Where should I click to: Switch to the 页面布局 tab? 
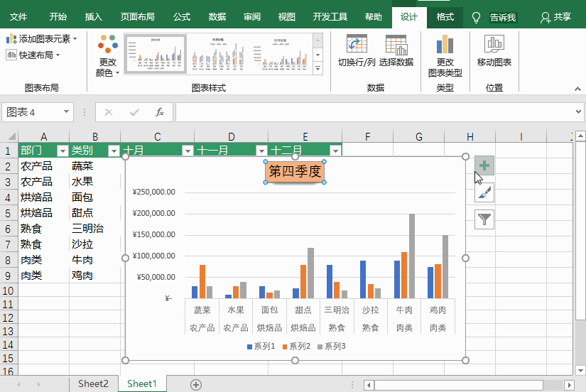(x=138, y=17)
